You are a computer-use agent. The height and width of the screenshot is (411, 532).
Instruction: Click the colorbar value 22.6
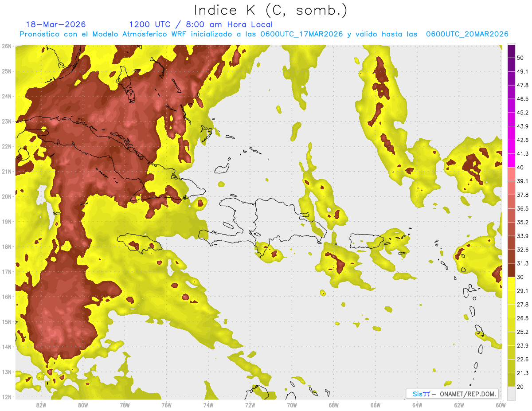click(x=522, y=359)
